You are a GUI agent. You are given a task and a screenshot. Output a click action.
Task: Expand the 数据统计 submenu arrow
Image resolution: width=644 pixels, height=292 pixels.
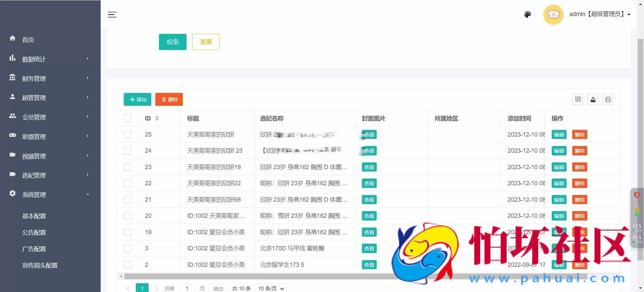(88, 58)
